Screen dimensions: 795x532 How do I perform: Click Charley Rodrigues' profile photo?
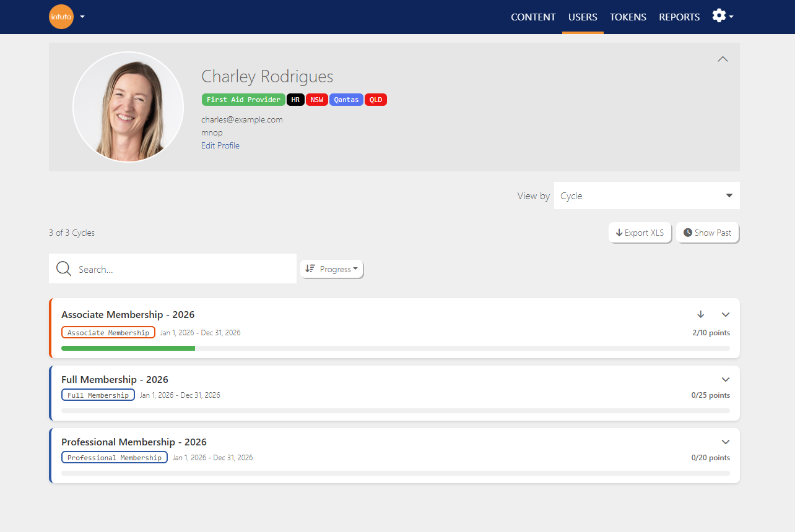click(x=128, y=107)
